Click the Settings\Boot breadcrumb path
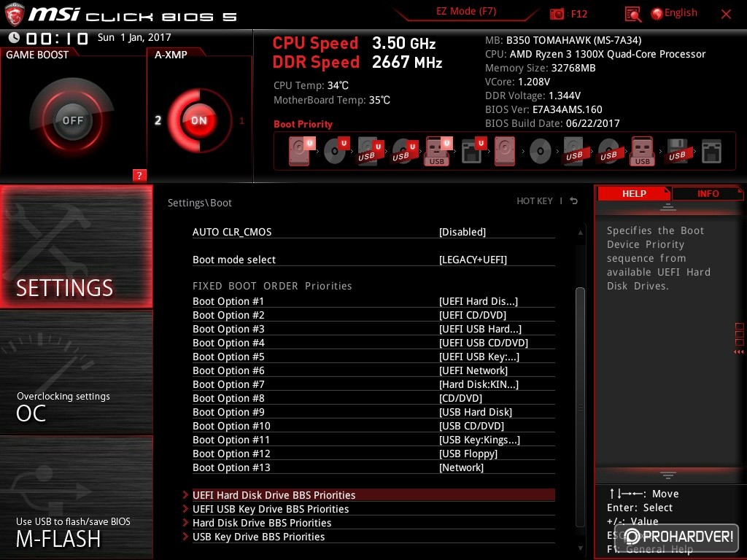This screenshot has height=560, width=747. pos(199,203)
